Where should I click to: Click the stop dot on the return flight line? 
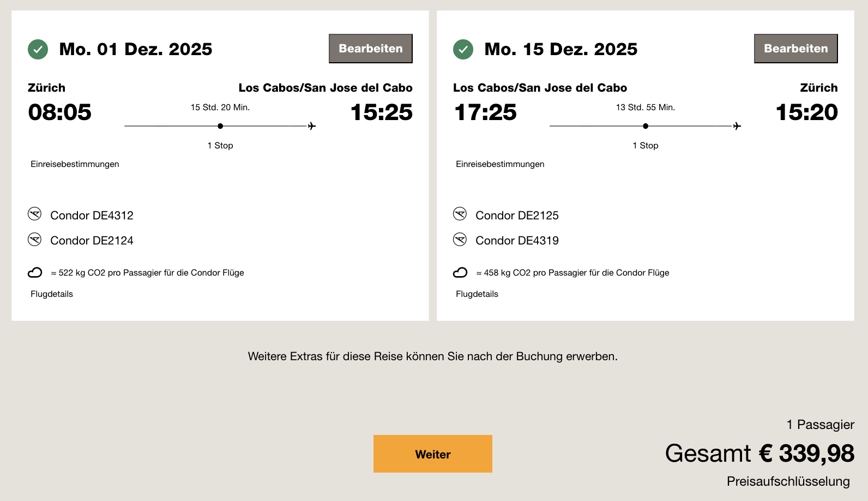(x=646, y=126)
